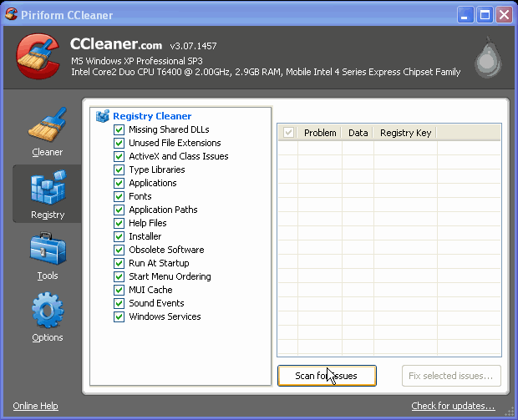This screenshot has height=420, width=518.
Task: Sort results by Registry Key column
Action: click(406, 133)
